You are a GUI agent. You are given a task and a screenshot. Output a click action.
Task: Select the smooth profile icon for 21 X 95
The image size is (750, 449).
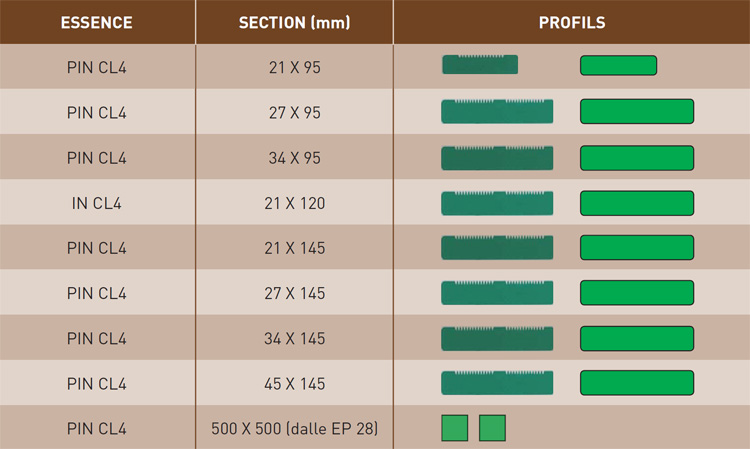(x=618, y=66)
